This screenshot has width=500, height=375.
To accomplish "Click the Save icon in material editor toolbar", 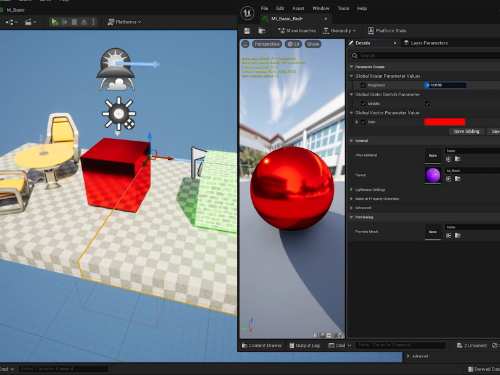I will click(247, 31).
